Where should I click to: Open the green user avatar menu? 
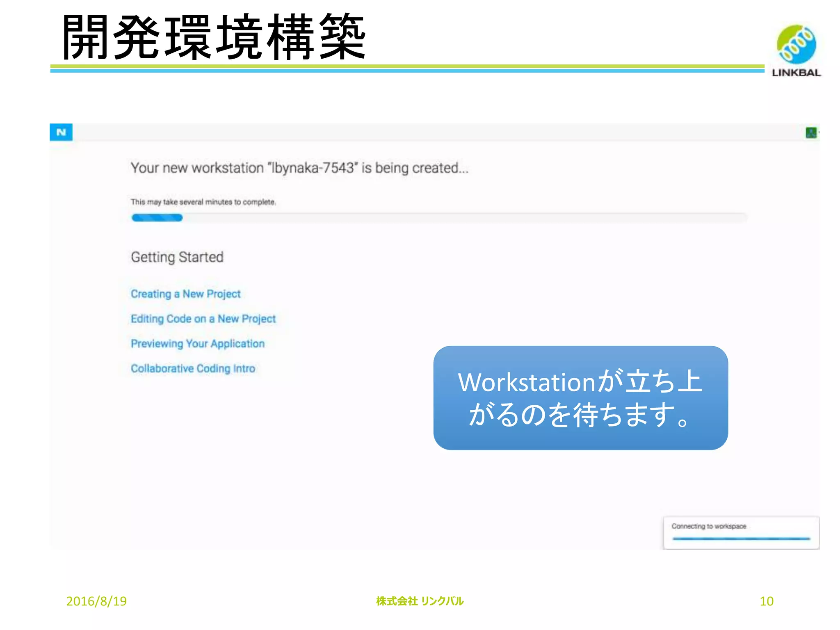pyautogui.click(x=811, y=132)
